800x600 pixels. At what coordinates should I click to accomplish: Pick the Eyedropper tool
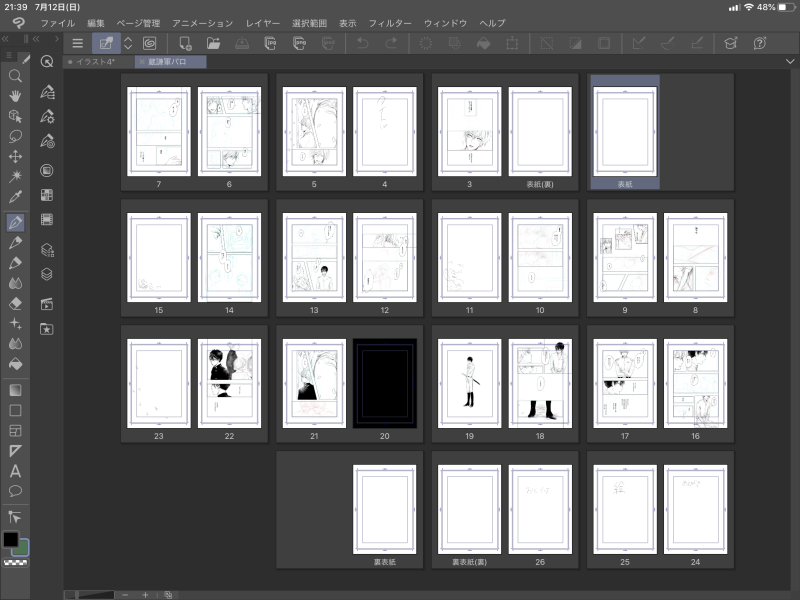tap(15, 197)
